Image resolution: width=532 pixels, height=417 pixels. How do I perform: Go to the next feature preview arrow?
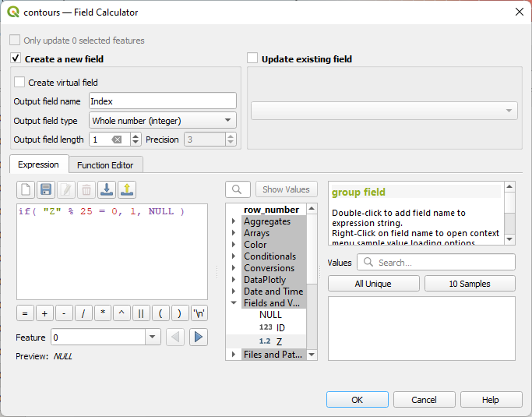tap(199, 337)
